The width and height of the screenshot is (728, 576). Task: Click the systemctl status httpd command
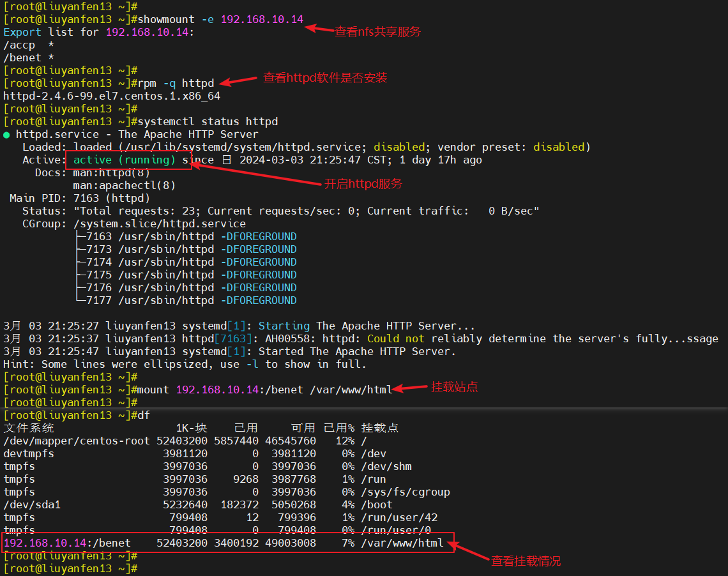tap(208, 121)
